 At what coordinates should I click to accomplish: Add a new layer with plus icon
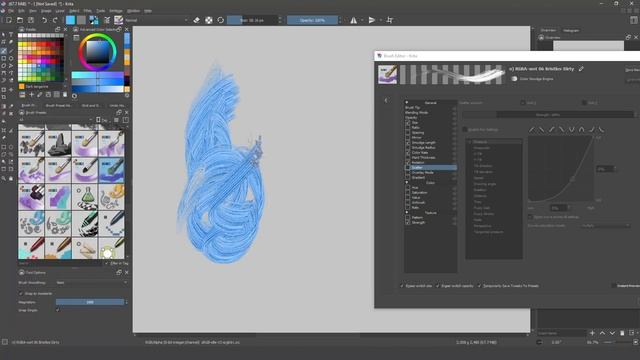[592, 333]
